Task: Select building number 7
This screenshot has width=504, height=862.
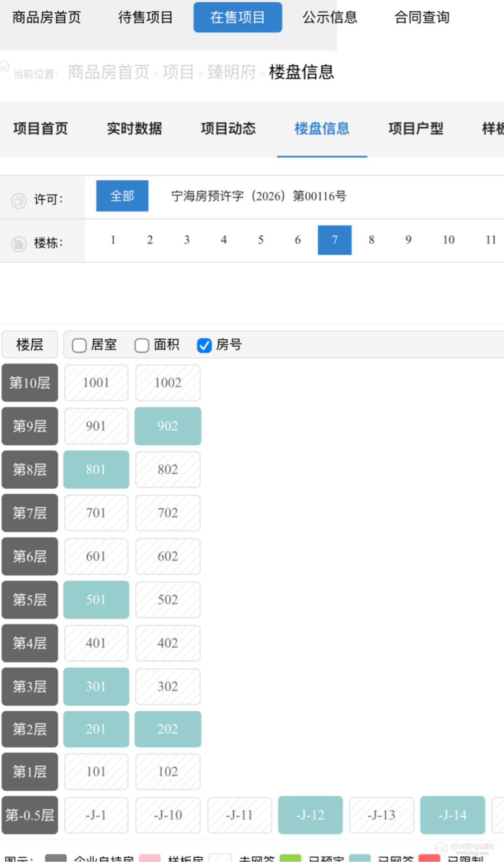Action: [x=335, y=240]
